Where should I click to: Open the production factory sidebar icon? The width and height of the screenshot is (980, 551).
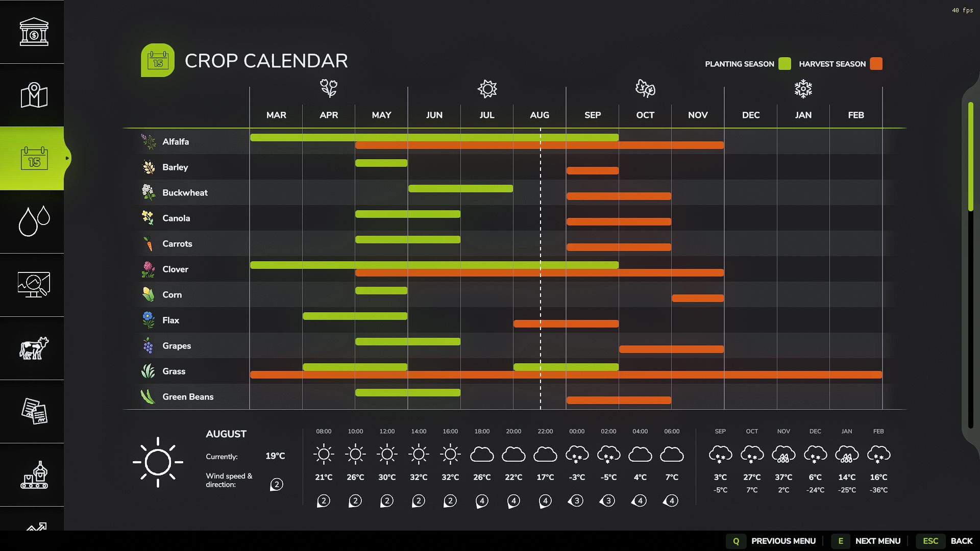pos(34,474)
